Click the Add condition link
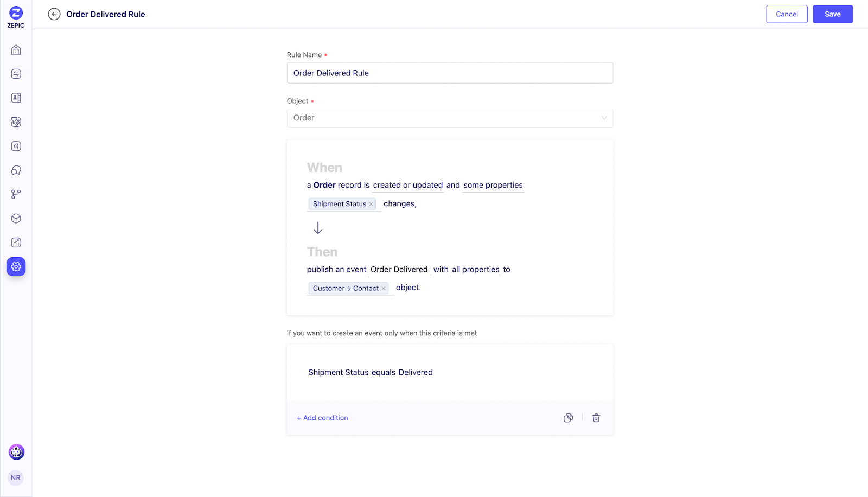Viewport: 868px width, 497px height. (x=322, y=418)
